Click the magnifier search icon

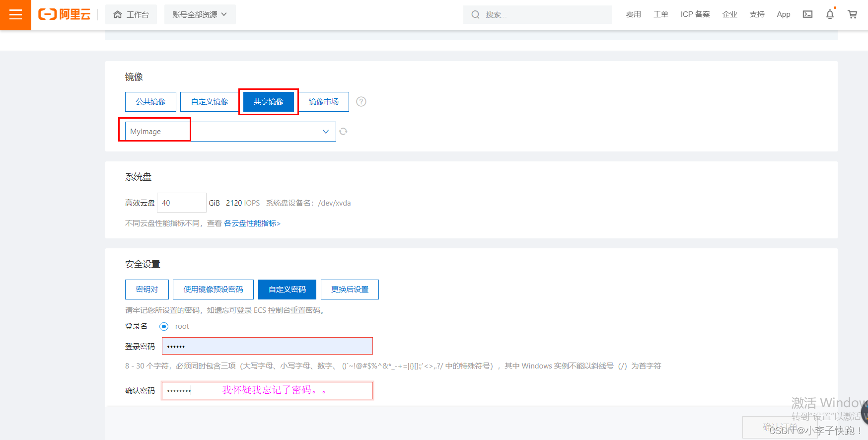click(475, 14)
